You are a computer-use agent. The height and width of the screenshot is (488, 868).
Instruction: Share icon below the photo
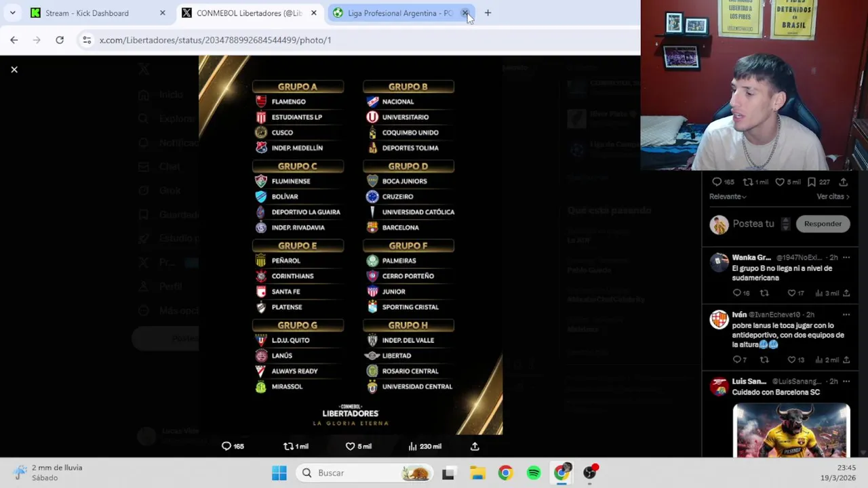(x=475, y=446)
